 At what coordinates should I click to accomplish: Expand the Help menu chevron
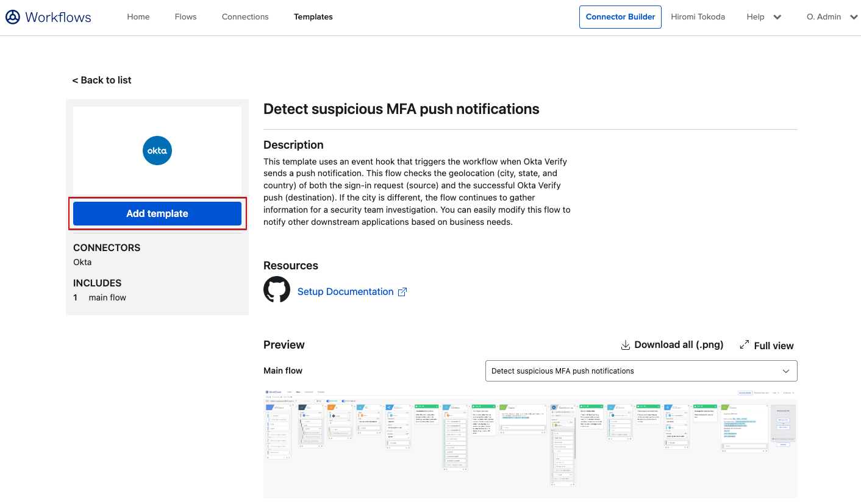coord(777,17)
